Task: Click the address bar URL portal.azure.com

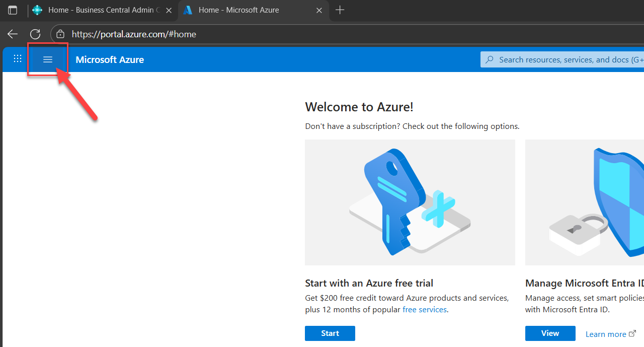Action: pyautogui.click(x=134, y=34)
